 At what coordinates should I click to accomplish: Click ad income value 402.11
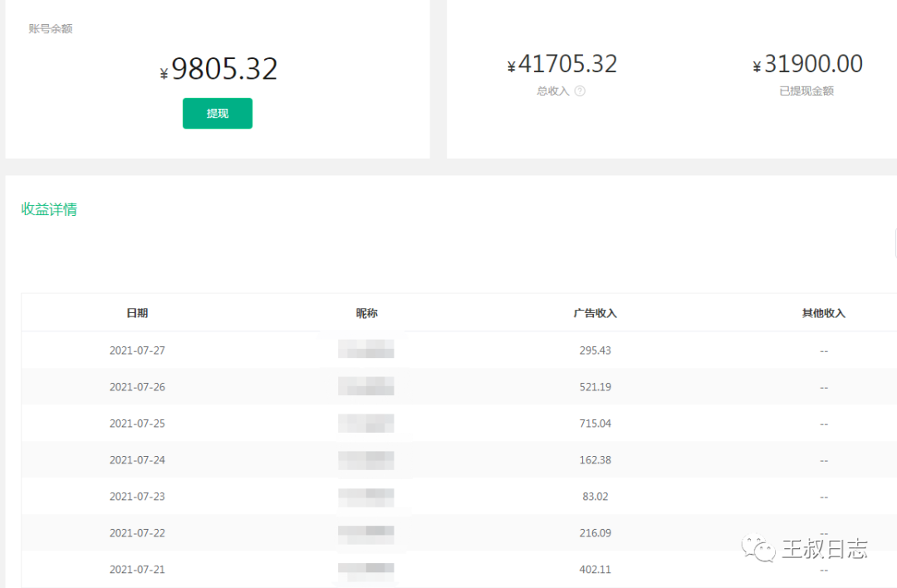click(595, 569)
